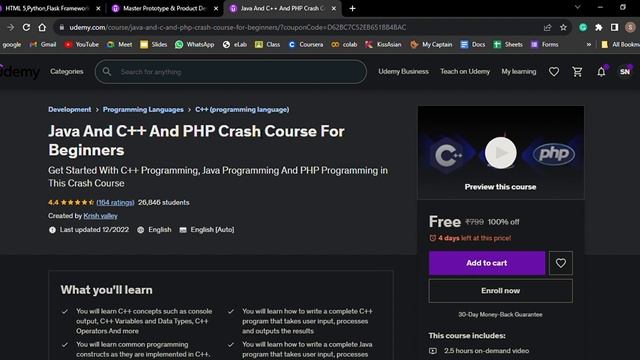
Task: Click the forward navigation arrow
Action: coord(11,27)
